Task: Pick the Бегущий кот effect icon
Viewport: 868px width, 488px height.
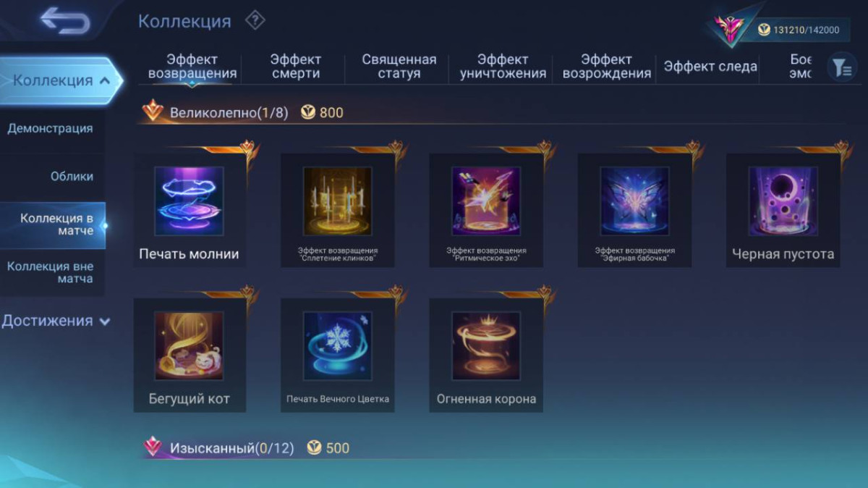Action: tap(189, 346)
